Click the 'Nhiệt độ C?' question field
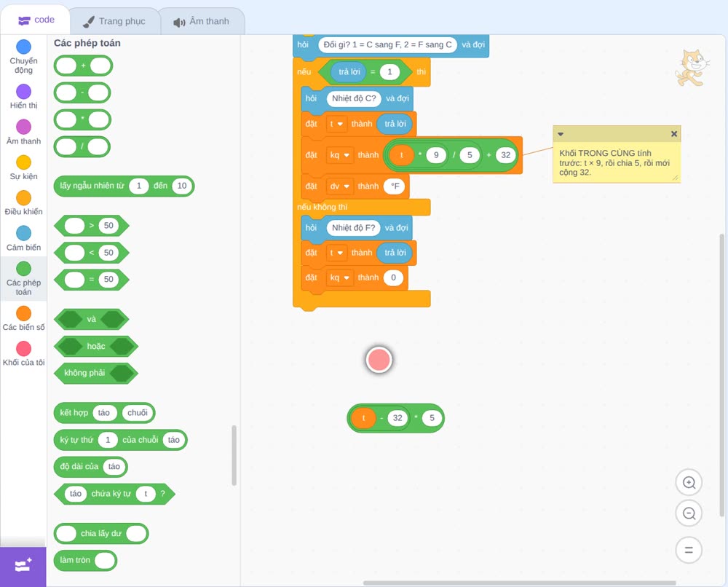 pos(354,98)
